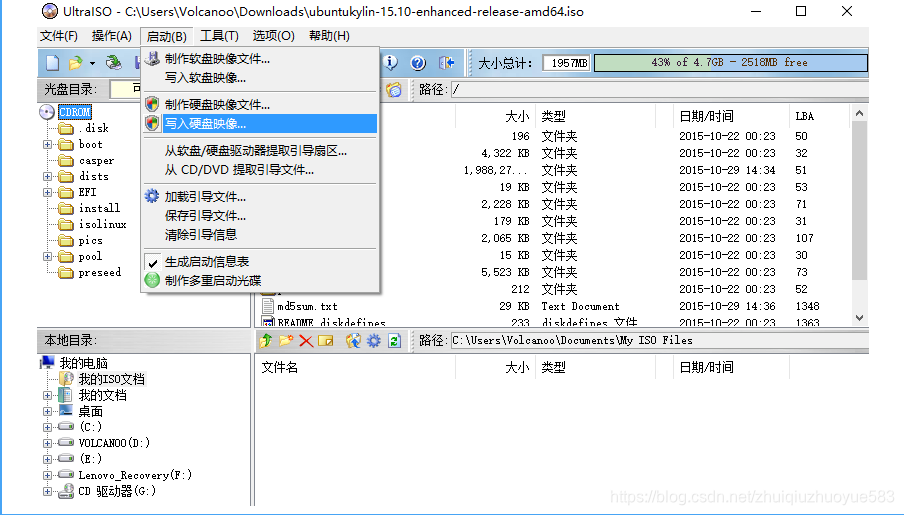Expand the 桌面 tree node

click(47, 411)
